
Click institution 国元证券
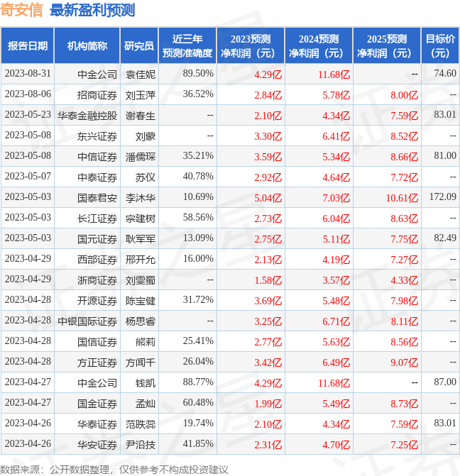97,239
